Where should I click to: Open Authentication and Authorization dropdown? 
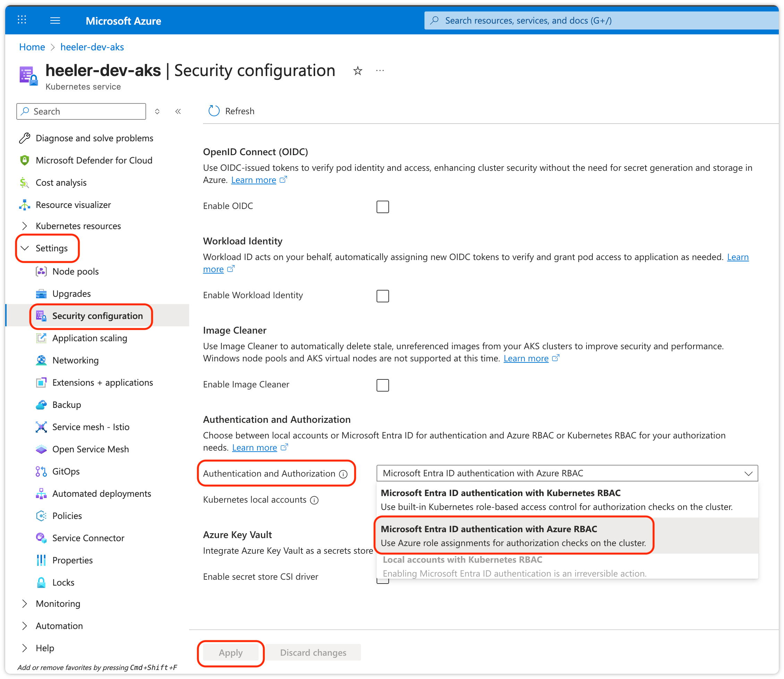[x=567, y=473]
